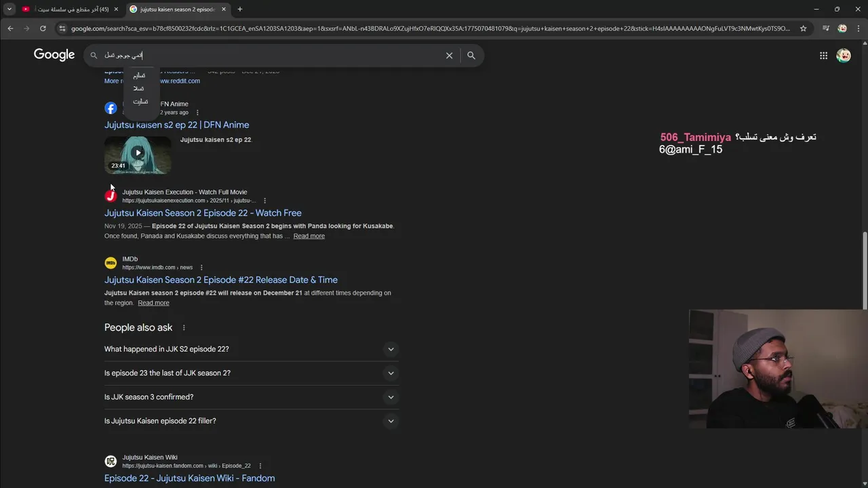
Task: Pick the third autocomplete suggestion تسليت
Action: point(140,101)
